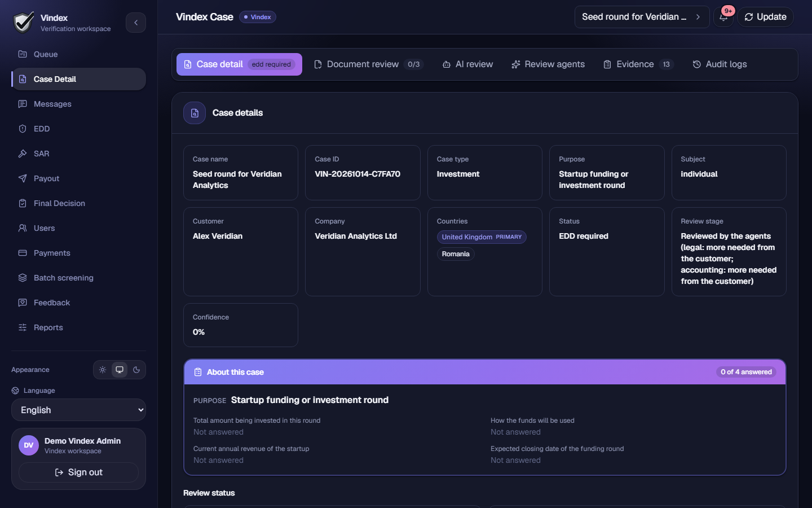
Task: Click the DV user avatar
Action: pyautogui.click(x=29, y=445)
